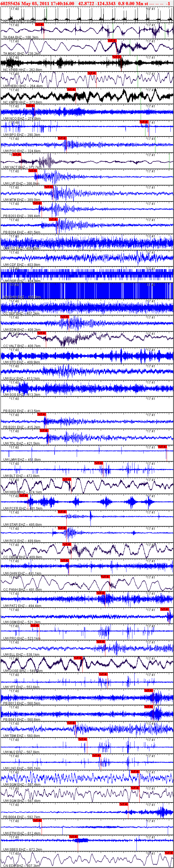The image size is (174, 868).
Task: Click the UW PCFR EHZ station label
Action: [x=22, y=508]
